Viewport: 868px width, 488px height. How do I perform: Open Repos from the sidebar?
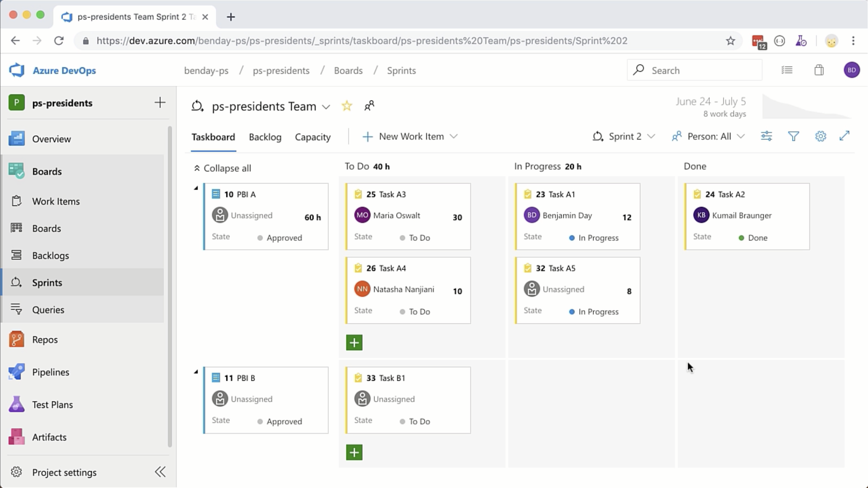[45, 339]
